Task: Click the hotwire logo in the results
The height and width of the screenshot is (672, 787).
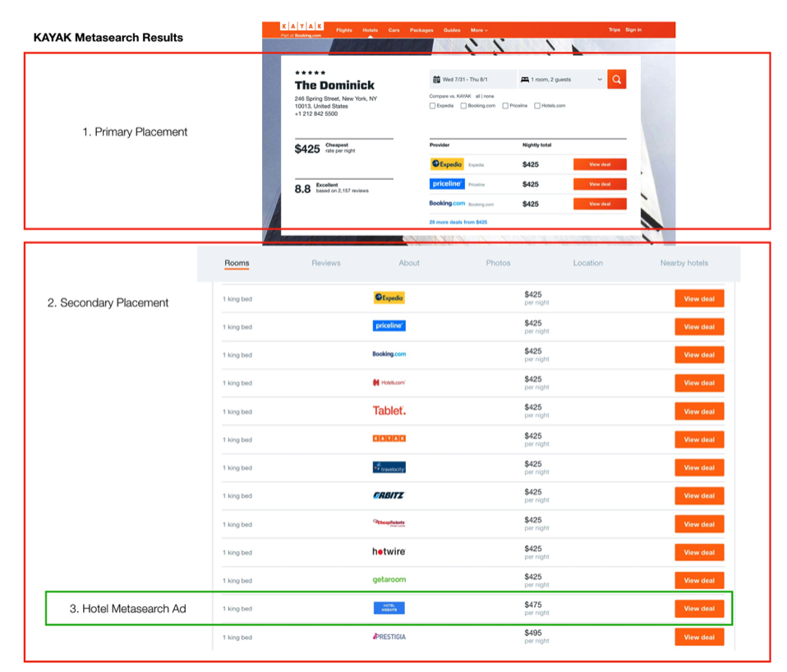Action: (x=389, y=552)
